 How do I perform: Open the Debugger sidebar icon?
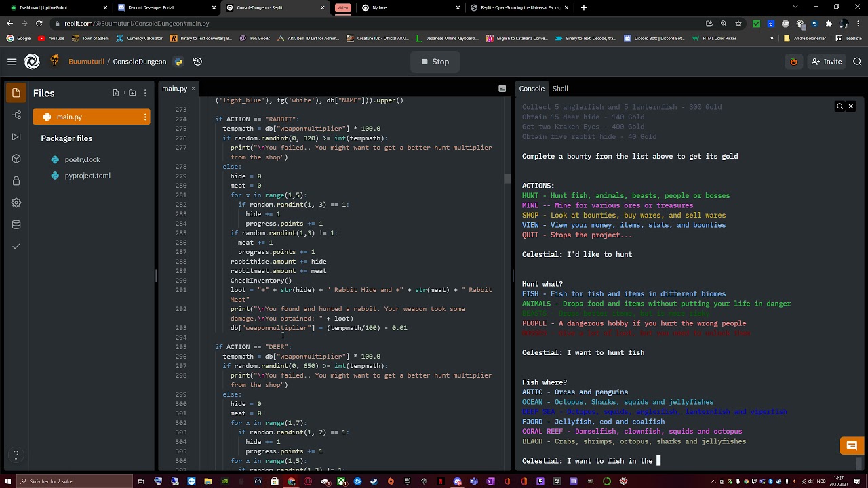(x=16, y=137)
